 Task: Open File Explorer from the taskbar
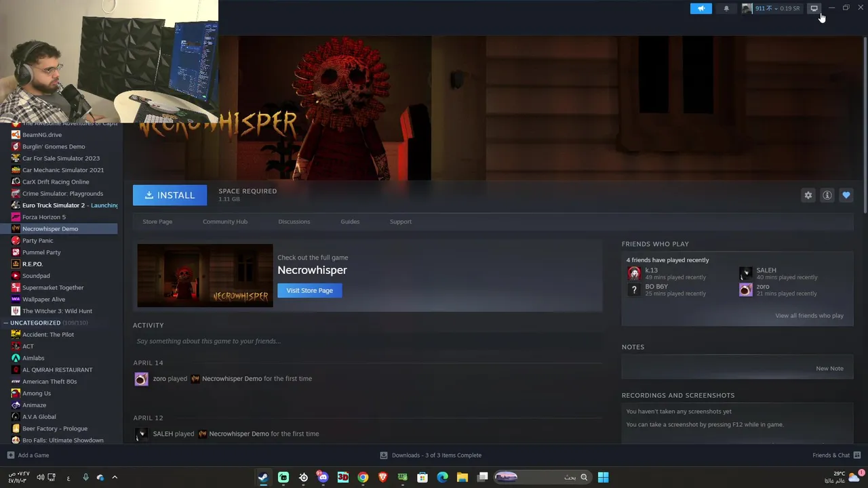click(x=462, y=478)
